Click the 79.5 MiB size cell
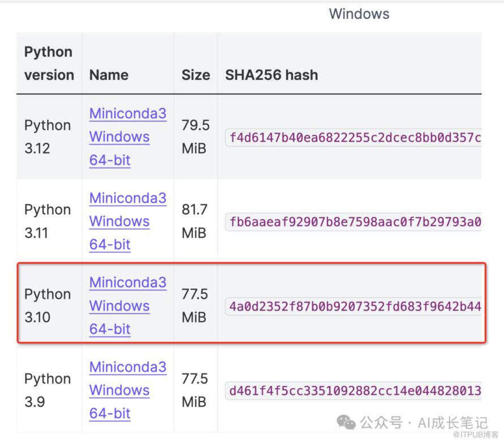Screen dimensions: 504x443 pyautogui.click(x=195, y=137)
